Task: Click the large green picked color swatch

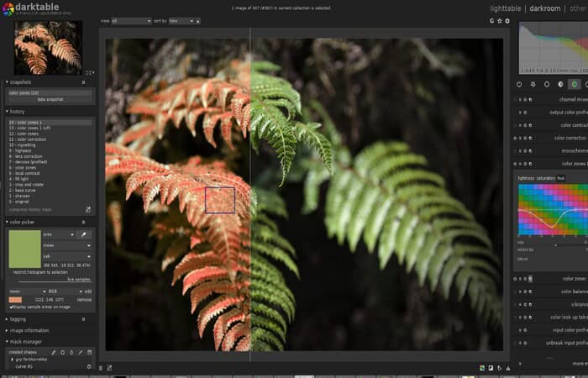Action: point(24,249)
